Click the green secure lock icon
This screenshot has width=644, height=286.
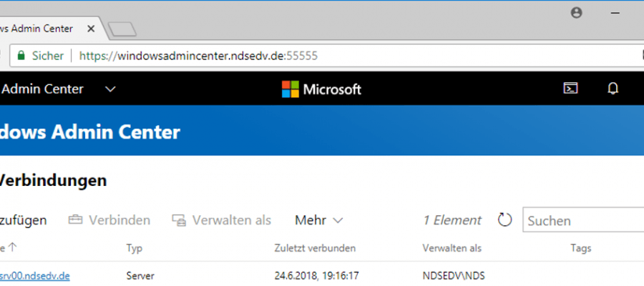pyautogui.click(x=21, y=55)
